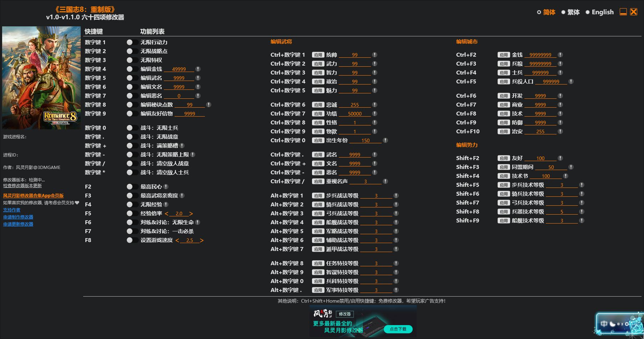Click 应用 button for 金钱 in 编辑城市
The height and width of the screenshot is (339, 644).
[x=503, y=55]
